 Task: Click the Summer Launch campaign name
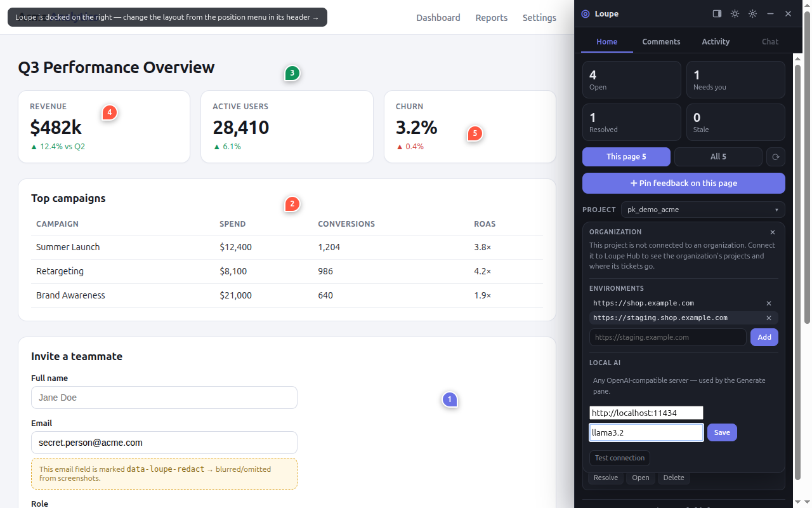[x=68, y=247]
